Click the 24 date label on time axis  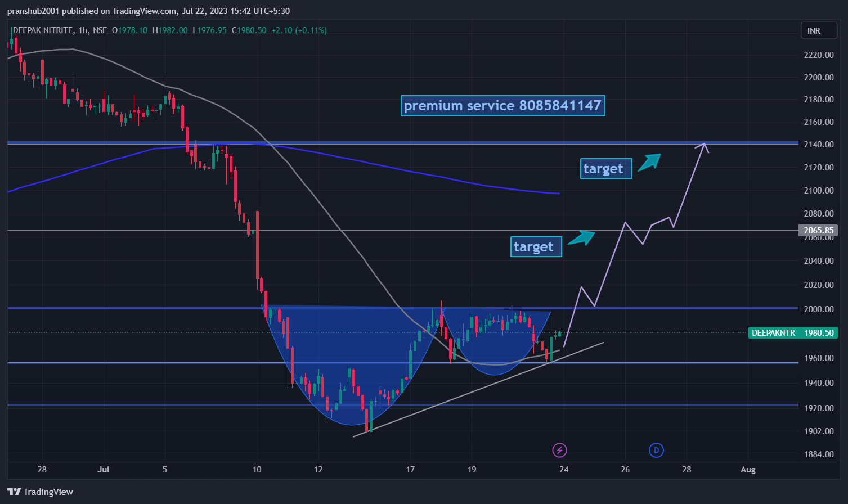[x=564, y=469]
